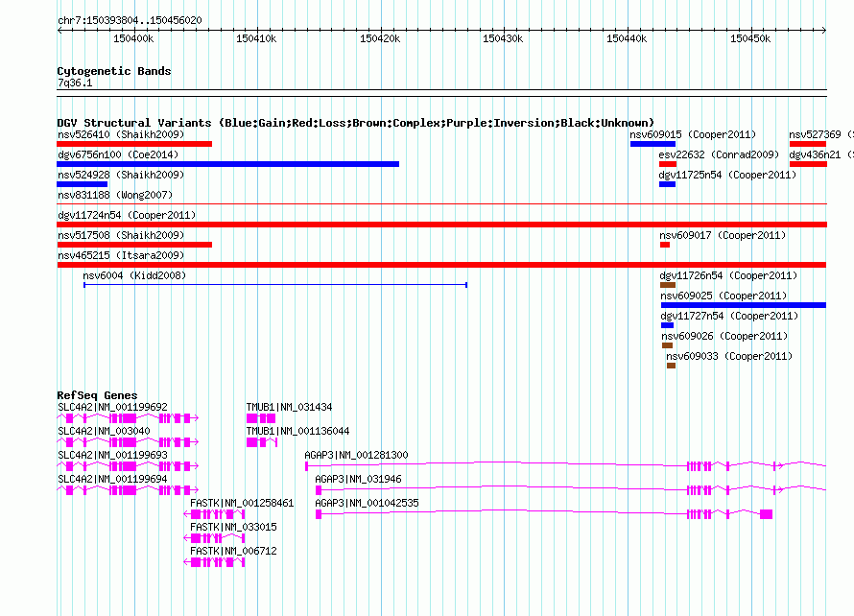Click the thick red loss bar of dgv11724n54
854x616 pixels.
click(441, 225)
